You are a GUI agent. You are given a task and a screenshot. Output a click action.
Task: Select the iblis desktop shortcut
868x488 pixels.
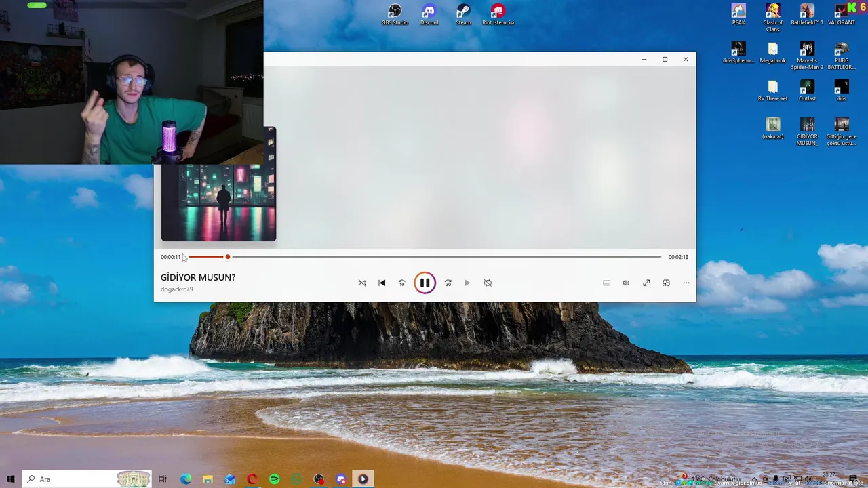(x=842, y=91)
